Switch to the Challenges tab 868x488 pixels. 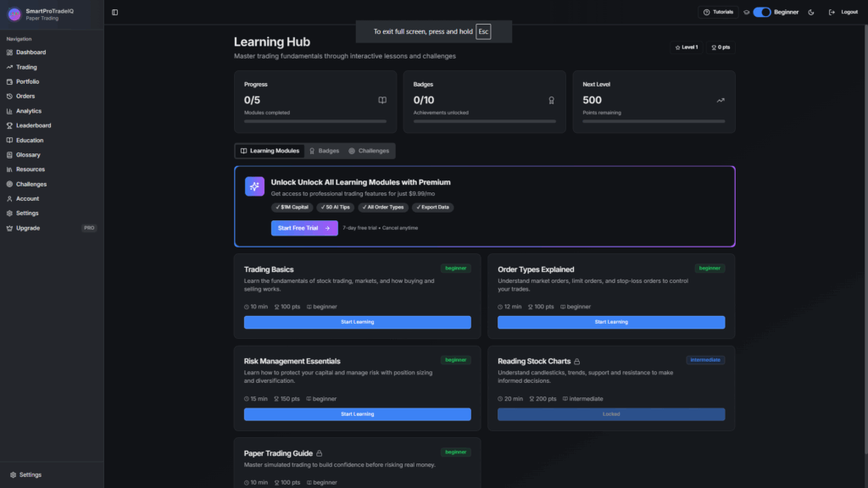(369, 151)
